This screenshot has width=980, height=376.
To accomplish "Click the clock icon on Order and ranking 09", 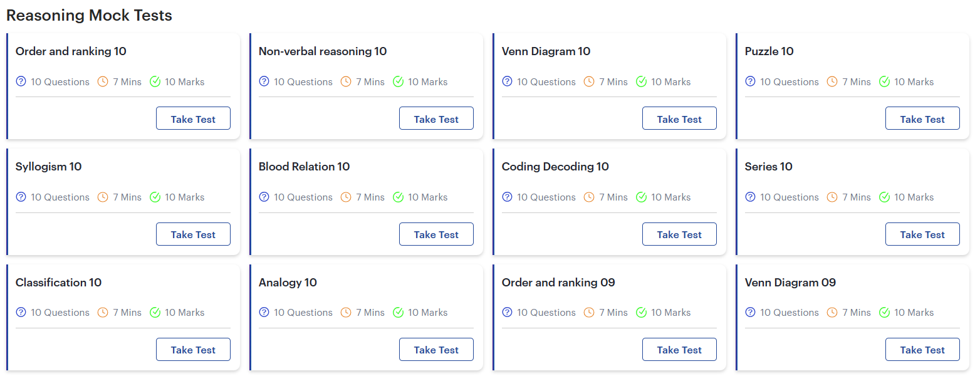I will coord(588,312).
